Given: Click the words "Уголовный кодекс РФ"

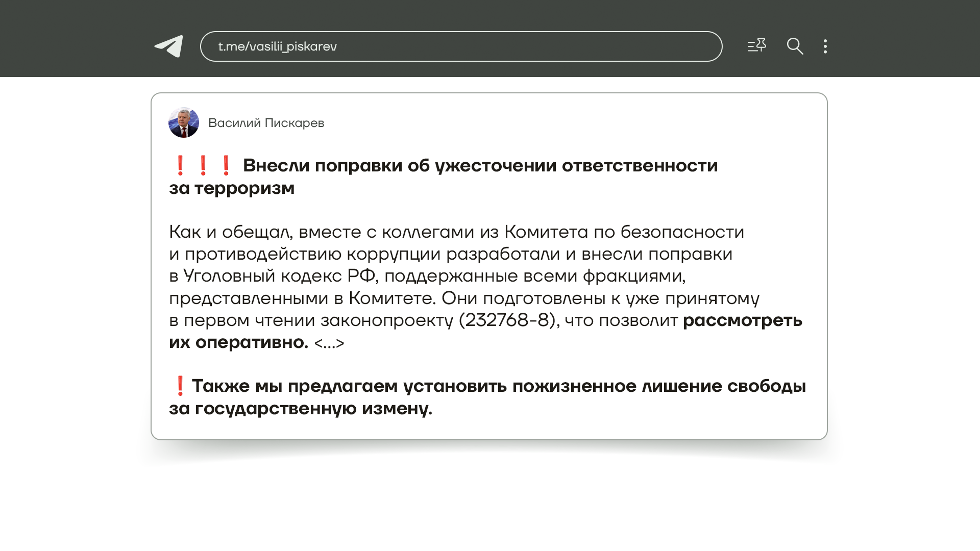Looking at the screenshot, I should 279,276.
